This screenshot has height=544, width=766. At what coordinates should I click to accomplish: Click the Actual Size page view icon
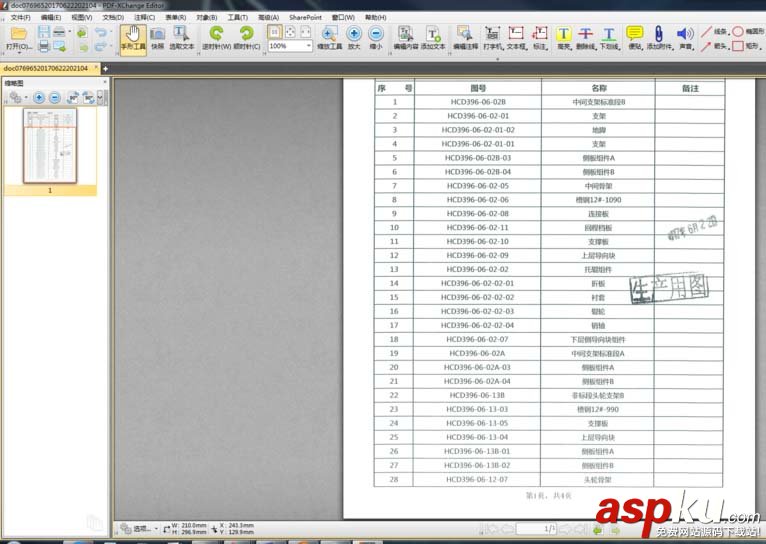coord(275,32)
